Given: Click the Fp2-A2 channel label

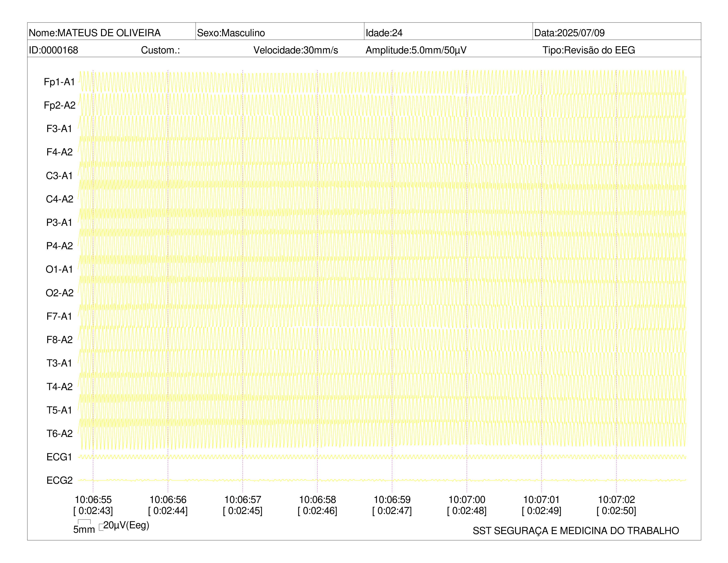Looking at the screenshot, I should coord(60,105).
